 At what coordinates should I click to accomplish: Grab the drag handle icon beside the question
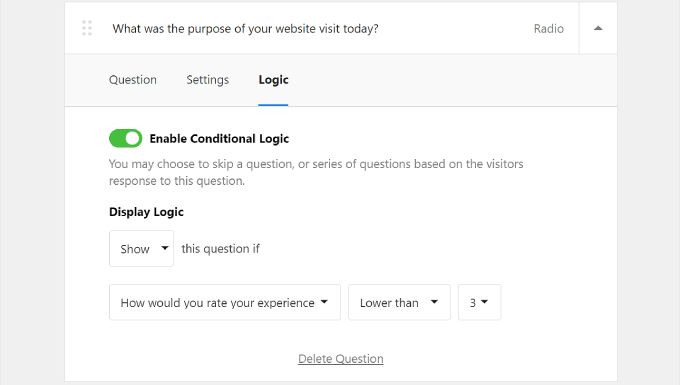87,28
